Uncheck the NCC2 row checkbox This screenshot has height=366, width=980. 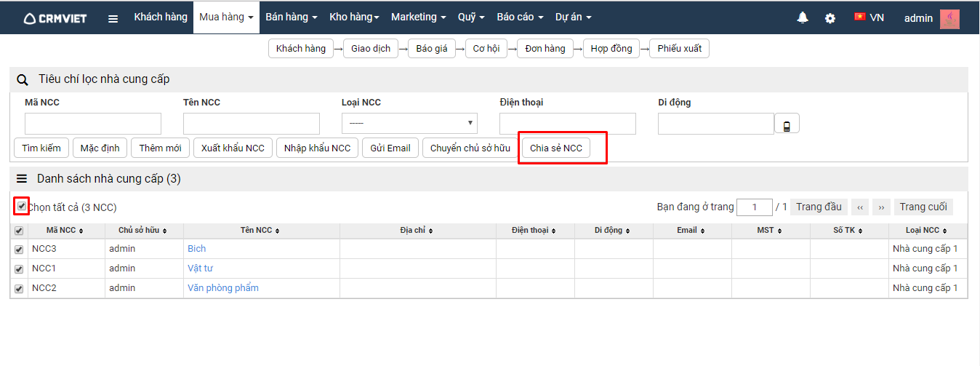(x=19, y=289)
